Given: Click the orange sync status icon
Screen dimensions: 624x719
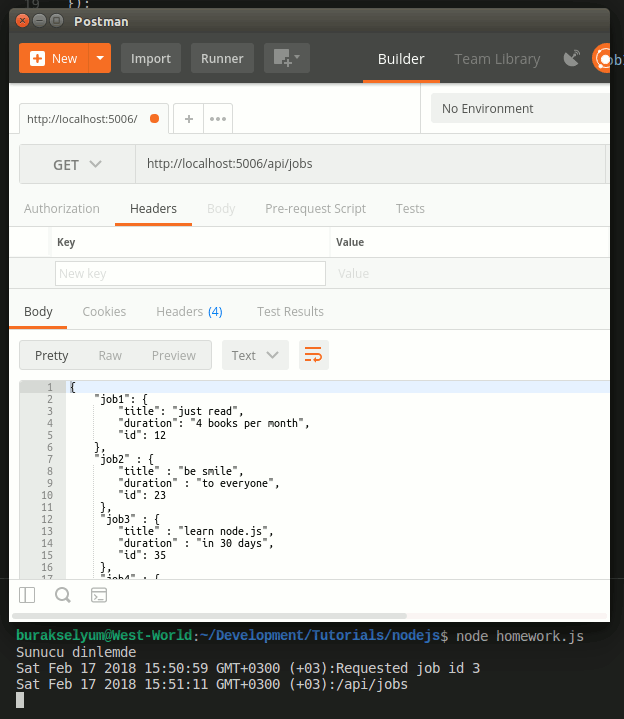Looking at the screenshot, I should [x=602, y=59].
